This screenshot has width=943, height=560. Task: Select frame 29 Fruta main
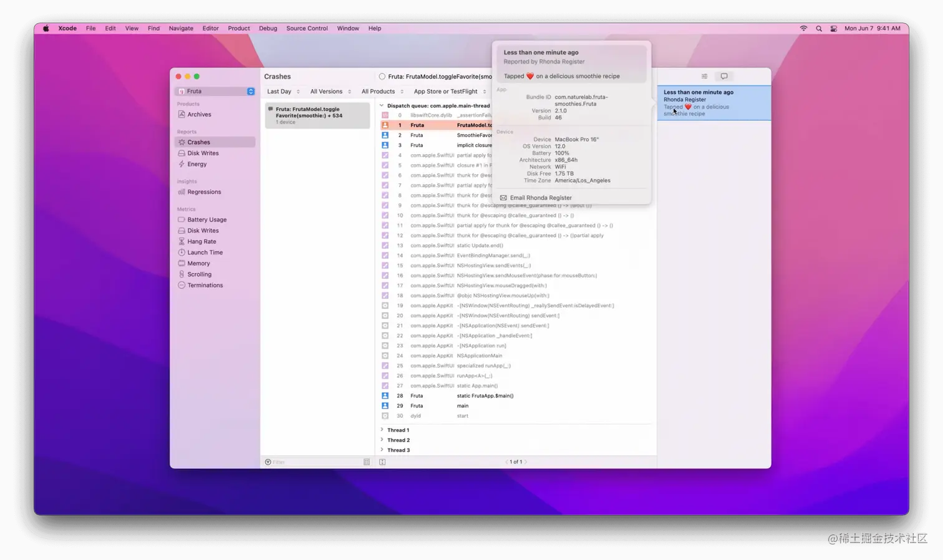coord(516,406)
